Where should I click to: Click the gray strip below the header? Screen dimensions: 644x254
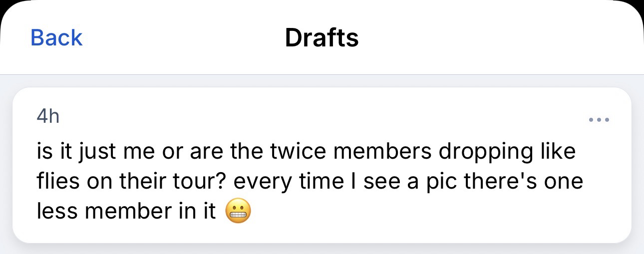coord(322,81)
